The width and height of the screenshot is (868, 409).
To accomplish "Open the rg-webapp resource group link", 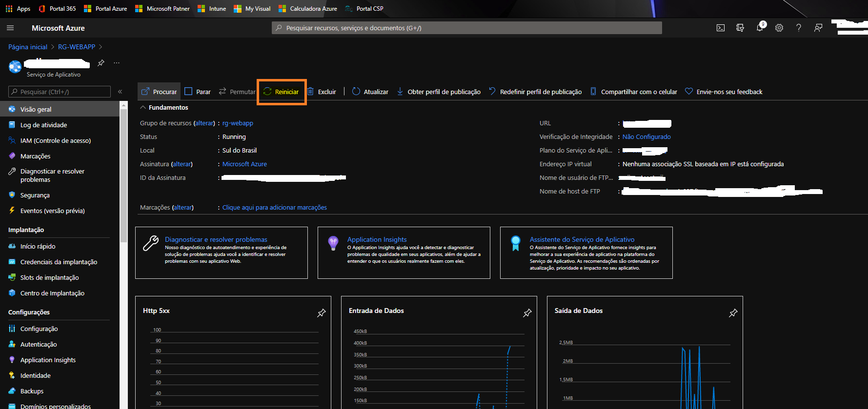I will click(x=238, y=123).
